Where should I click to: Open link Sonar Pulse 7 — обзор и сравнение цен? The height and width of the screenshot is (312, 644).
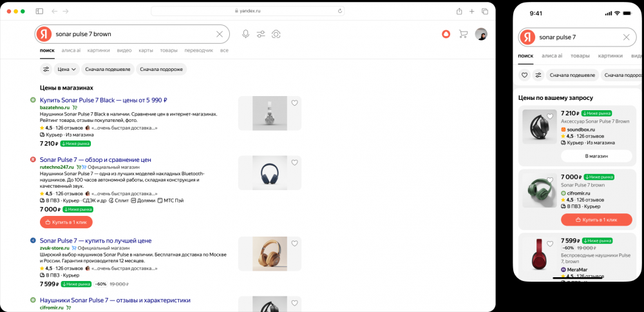(x=96, y=159)
